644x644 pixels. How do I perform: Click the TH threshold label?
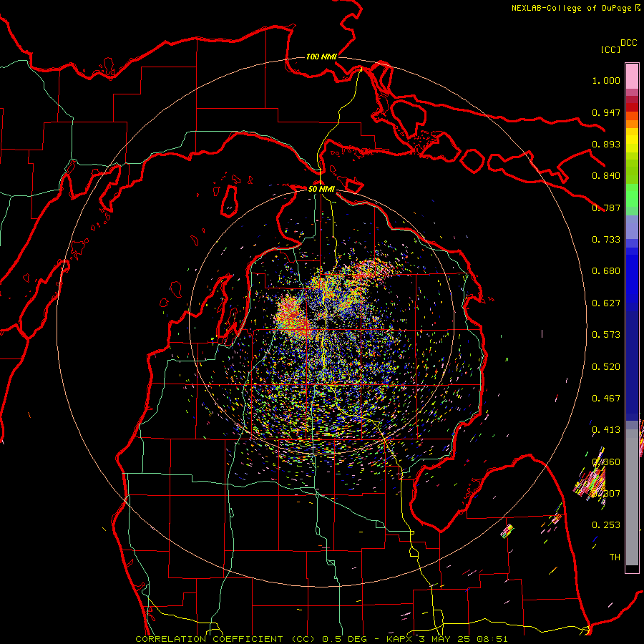point(615,557)
